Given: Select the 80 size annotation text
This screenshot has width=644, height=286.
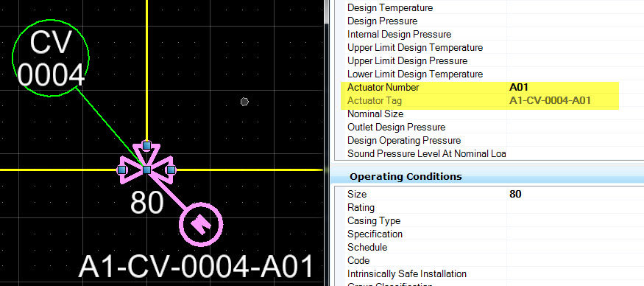Looking at the screenshot, I should (x=147, y=203).
